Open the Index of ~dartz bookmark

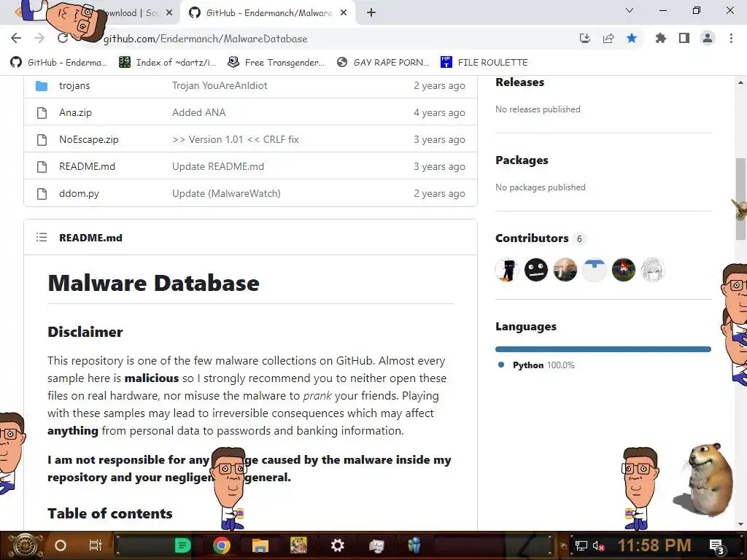click(x=168, y=63)
